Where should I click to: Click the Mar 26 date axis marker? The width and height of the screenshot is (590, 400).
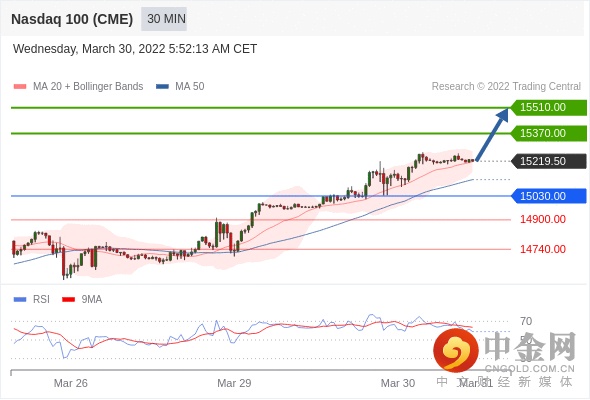(71, 383)
